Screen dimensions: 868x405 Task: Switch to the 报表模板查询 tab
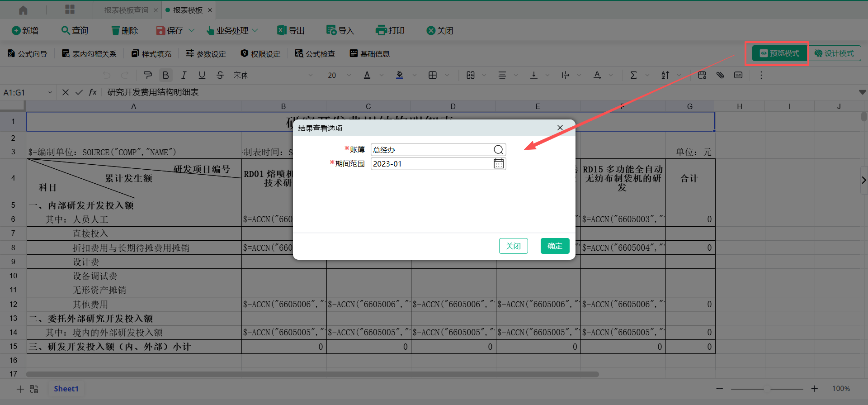(126, 10)
